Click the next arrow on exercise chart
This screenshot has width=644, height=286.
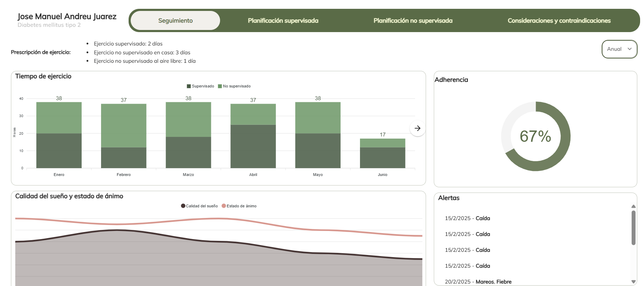point(417,128)
